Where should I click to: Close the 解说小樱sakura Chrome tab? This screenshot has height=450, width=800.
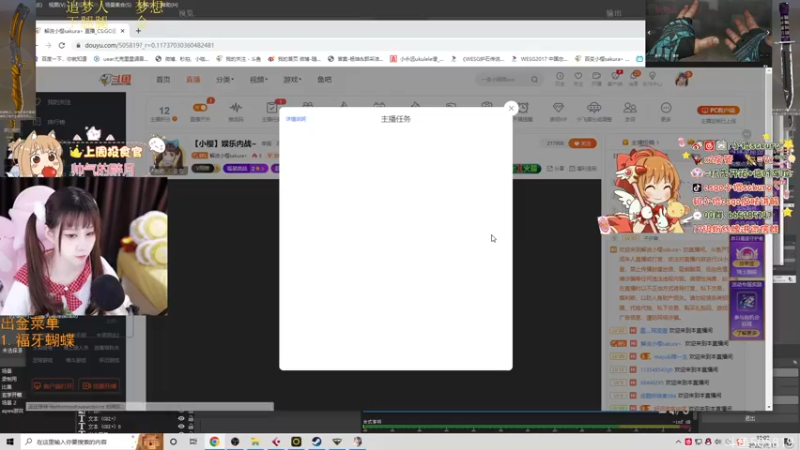[x=122, y=31]
